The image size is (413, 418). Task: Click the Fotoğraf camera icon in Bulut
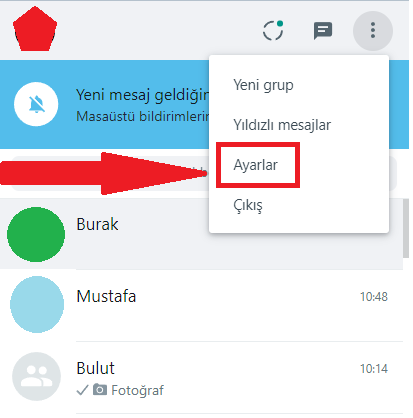point(100,389)
